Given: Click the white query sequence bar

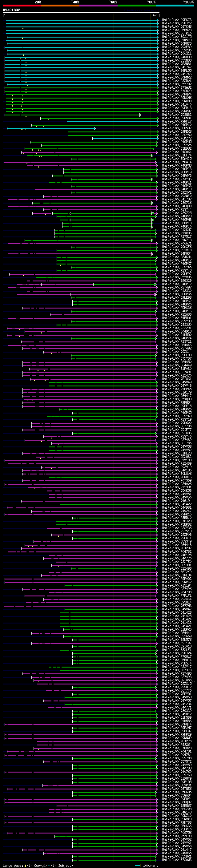Looking at the screenshot, I should [81, 13].
